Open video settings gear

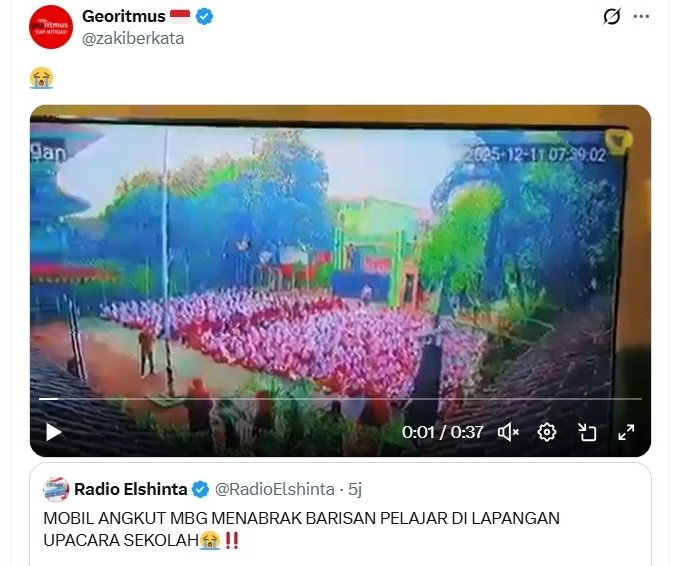(x=547, y=432)
